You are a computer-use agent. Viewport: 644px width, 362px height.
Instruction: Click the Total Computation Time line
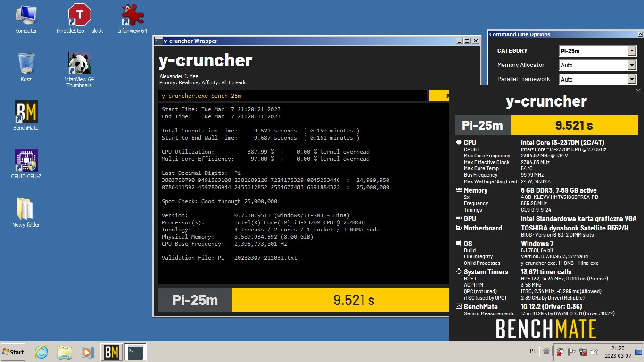pyautogui.click(x=260, y=131)
